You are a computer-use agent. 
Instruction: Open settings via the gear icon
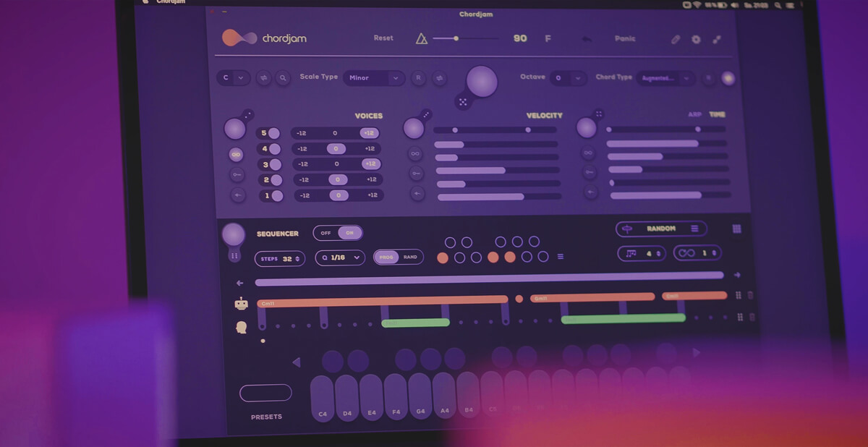[x=696, y=39]
